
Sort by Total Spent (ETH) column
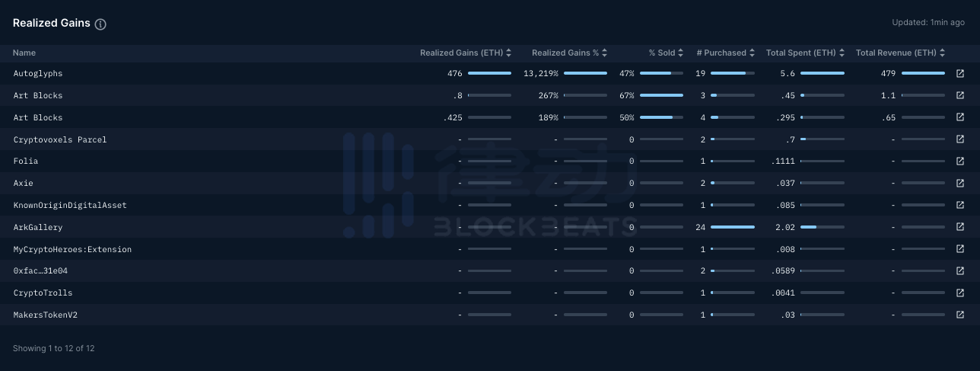(842, 53)
